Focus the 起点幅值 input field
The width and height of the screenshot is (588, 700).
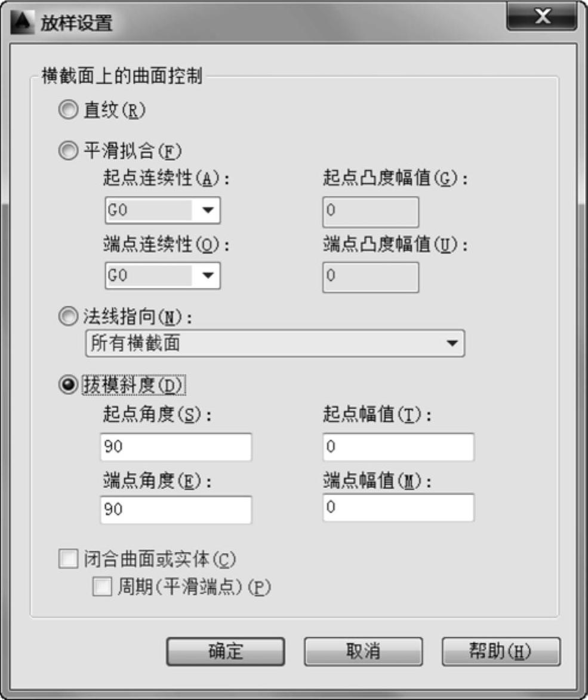pyautogui.click(x=398, y=447)
